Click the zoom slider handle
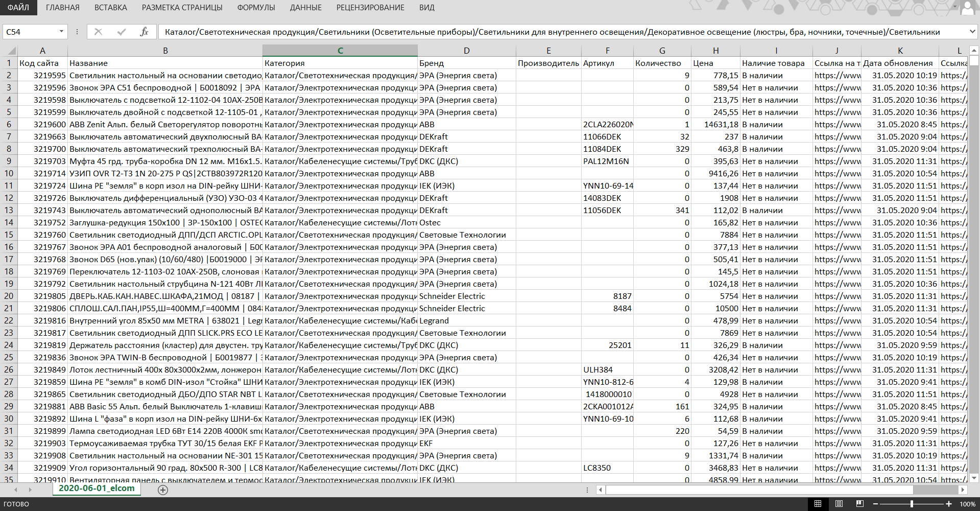The height and width of the screenshot is (511, 980). (912, 504)
